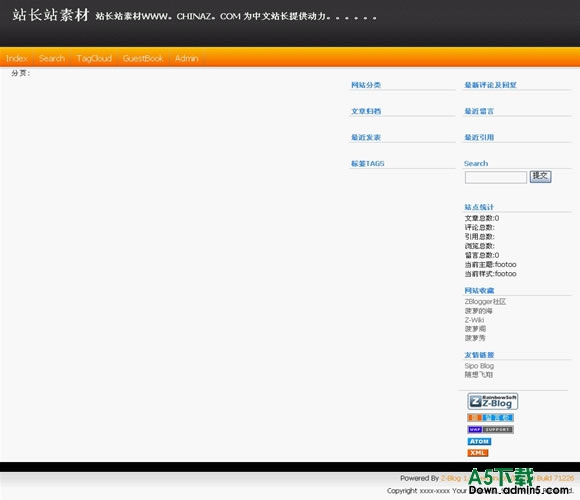The height and width of the screenshot is (500, 580).
Task: Click the WAP SUPPORT badge
Action: (490, 429)
